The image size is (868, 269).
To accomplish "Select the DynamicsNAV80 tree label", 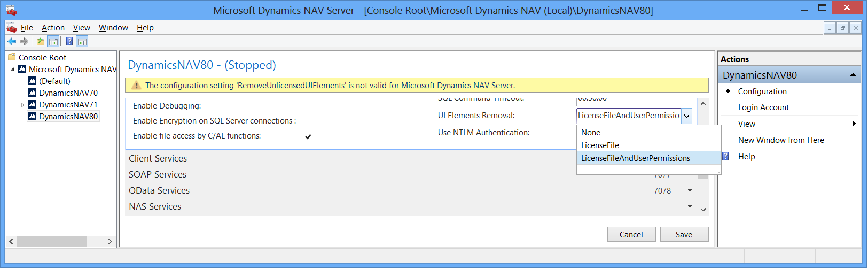I will 68,117.
